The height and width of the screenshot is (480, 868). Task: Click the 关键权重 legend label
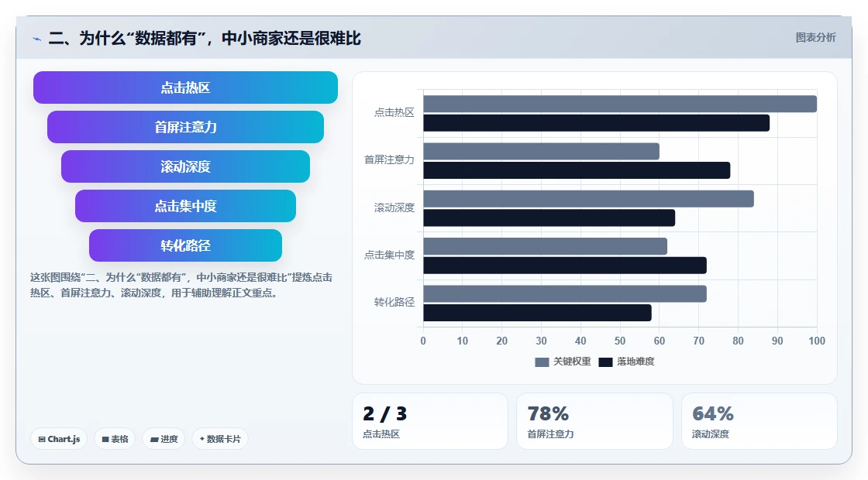point(573,362)
